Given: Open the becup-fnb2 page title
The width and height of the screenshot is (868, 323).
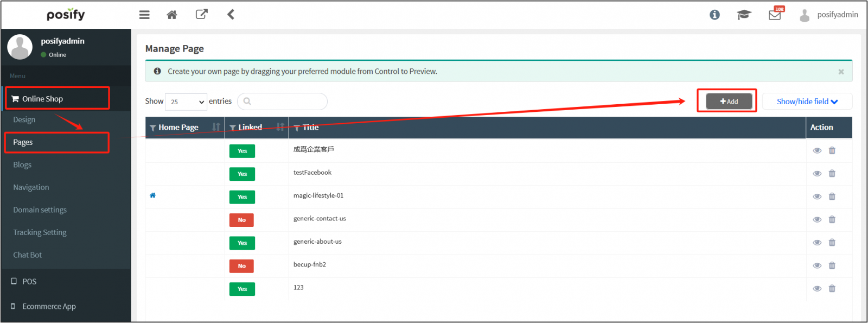Looking at the screenshot, I should tap(310, 265).
